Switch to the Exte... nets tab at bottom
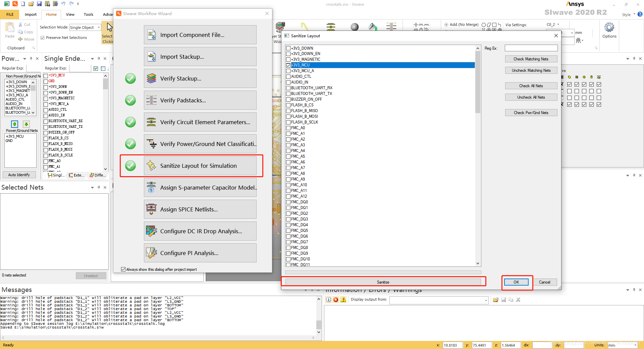644x349 pixels. 76,175
